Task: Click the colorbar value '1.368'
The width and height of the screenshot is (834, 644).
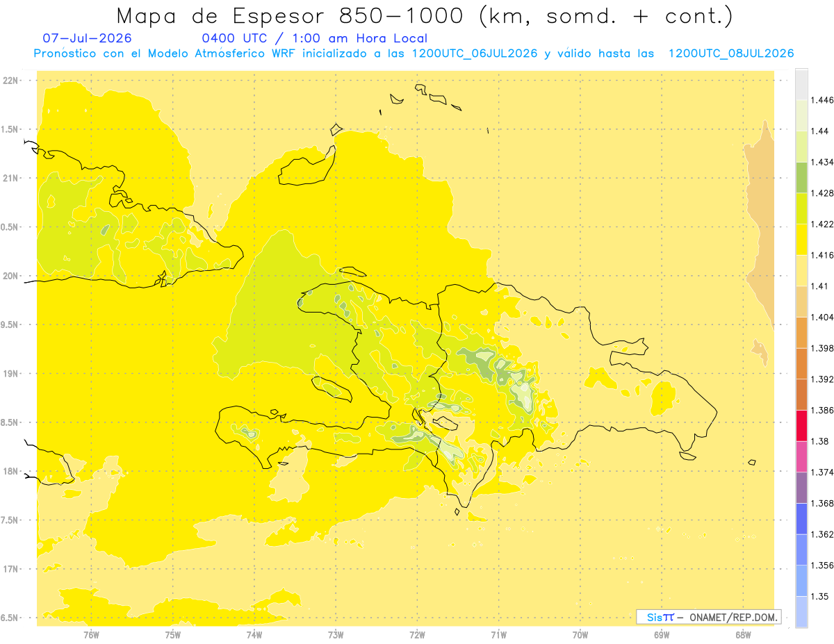Action: 822,503
